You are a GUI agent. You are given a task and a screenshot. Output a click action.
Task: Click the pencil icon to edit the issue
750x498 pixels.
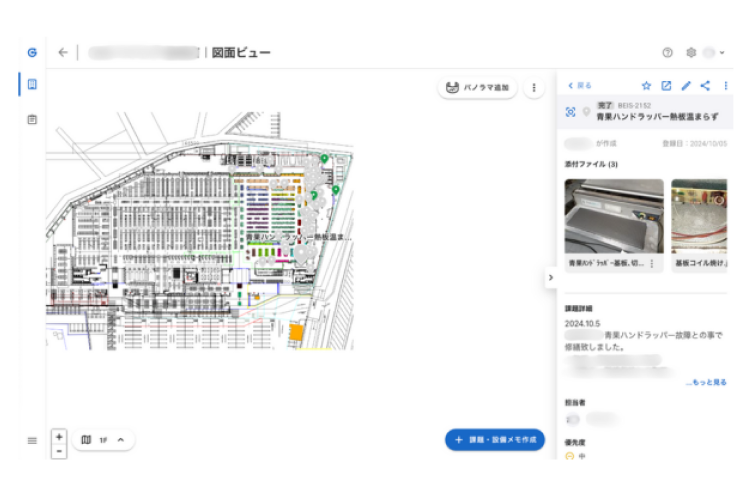(686, 86)
